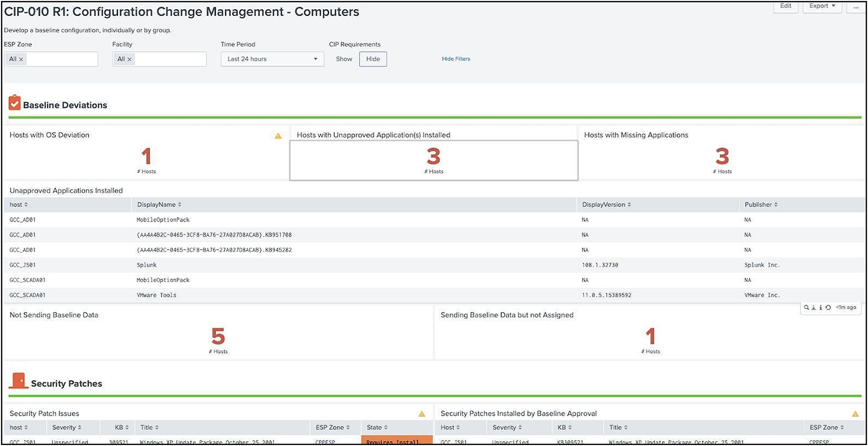Viewport: 868px width, 446px height.
Task: Click MobileOptionPack in GCC_AD01 row
Action: click(163, 220)
